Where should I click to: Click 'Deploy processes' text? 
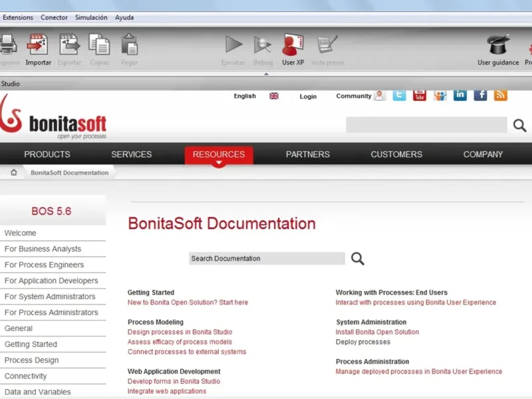coord(363,342)
